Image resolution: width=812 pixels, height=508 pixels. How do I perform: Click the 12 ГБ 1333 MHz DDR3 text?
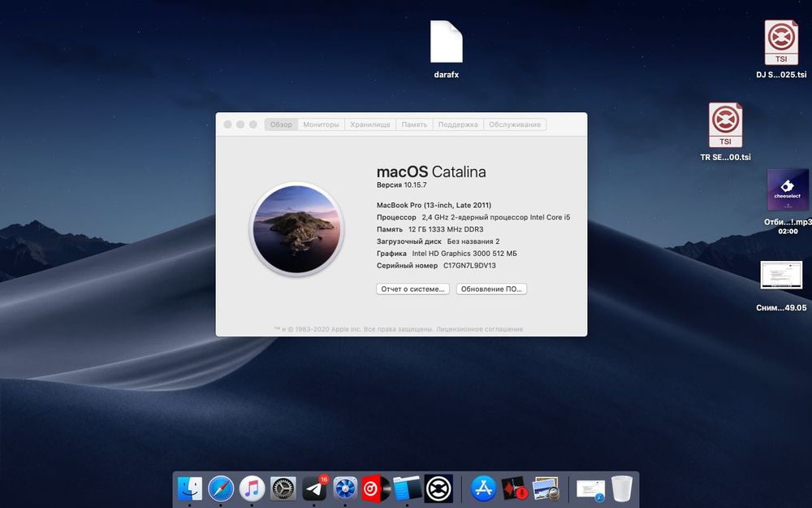coord(446,229)
